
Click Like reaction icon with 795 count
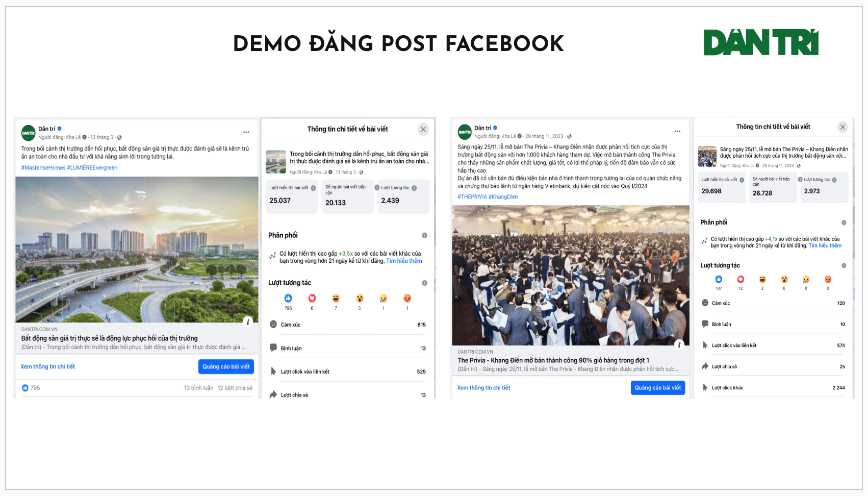coord(288,298)
